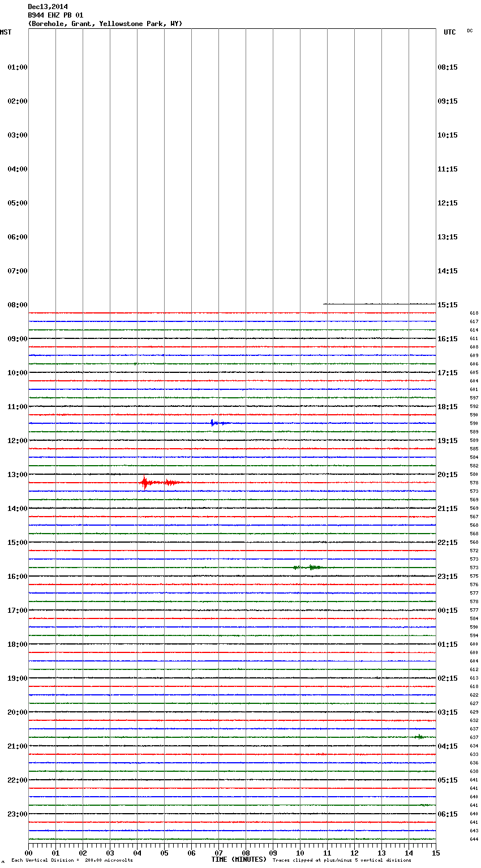Click the 'UTC' axis label
The height and width of the screenshot is (868, 481).
pos(449,32)
